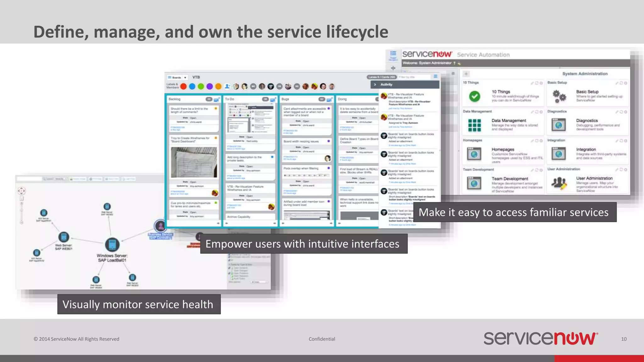Open the layout dropdown in map toolbar
Screen dimensions: 644x362
[60, 179]
